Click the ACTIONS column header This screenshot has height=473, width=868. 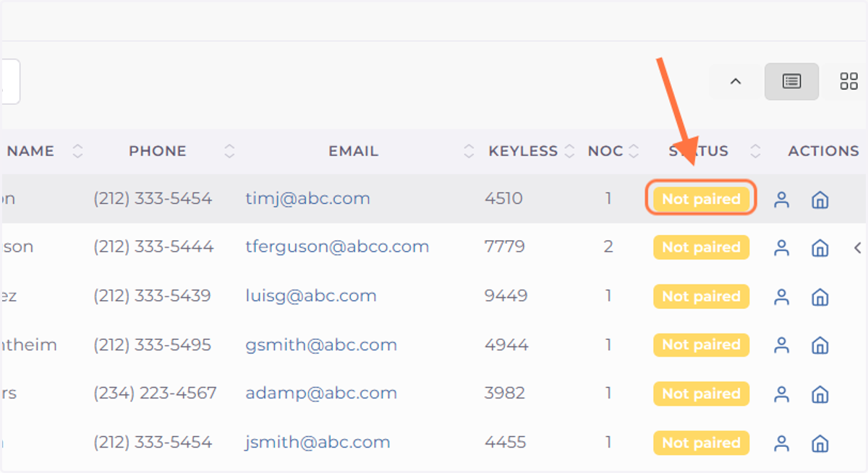pyautogui.click(x=823, y=151)
